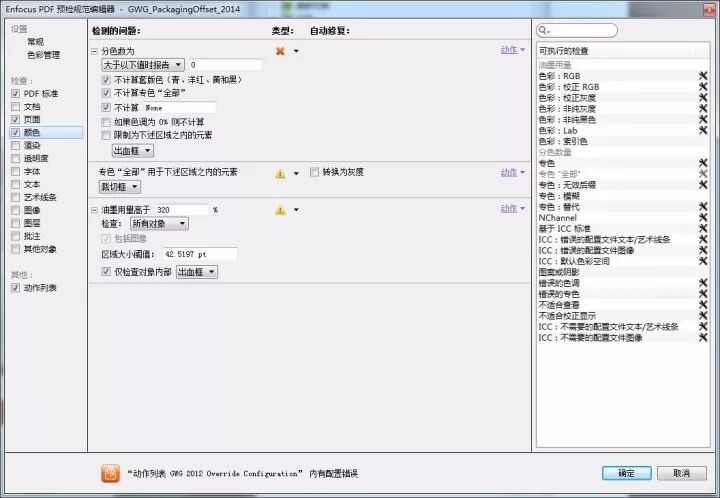Enable the 渲染 checkbox
720x498 pixels.
click(16, 145)
